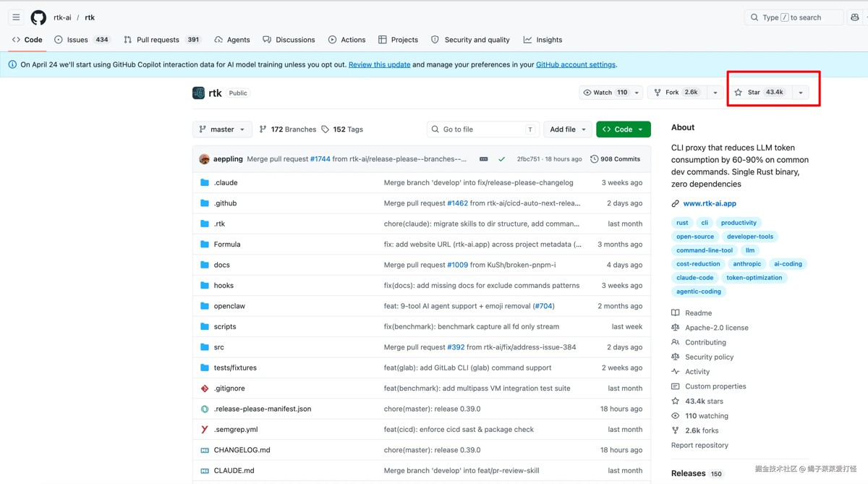Click the GitHub logo icon

click(38, 17)
